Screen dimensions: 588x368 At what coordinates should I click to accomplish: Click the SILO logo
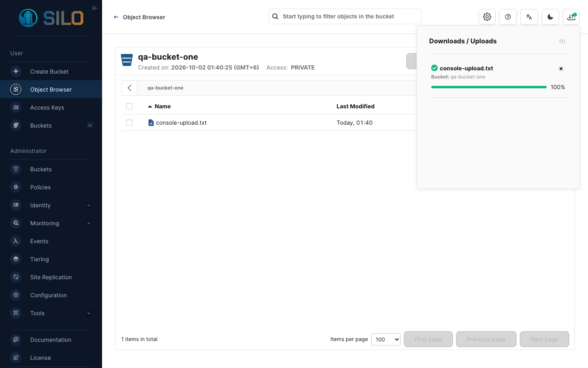(51, 18)
